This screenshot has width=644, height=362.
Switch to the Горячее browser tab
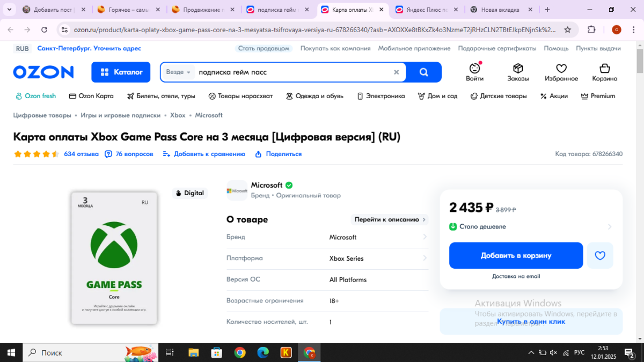click(129, 10)
